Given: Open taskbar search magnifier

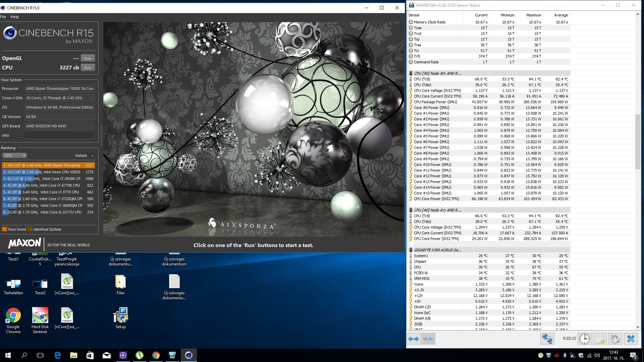Looking at the screenshot, I should click(24, 355).
